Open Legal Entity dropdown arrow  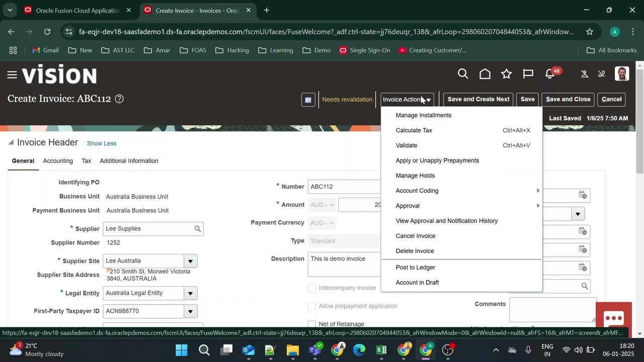click(190, 294)
